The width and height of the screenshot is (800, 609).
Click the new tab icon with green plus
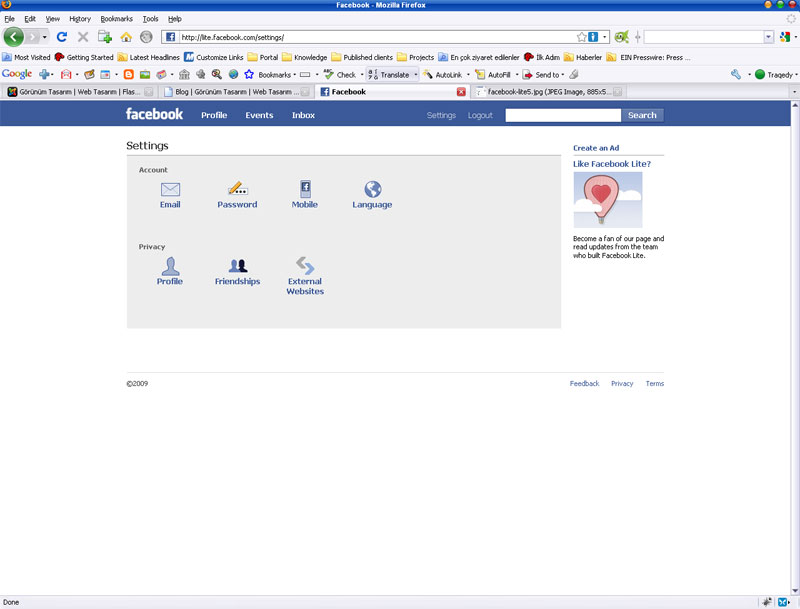pyautogui.click(x=105, y=37)
